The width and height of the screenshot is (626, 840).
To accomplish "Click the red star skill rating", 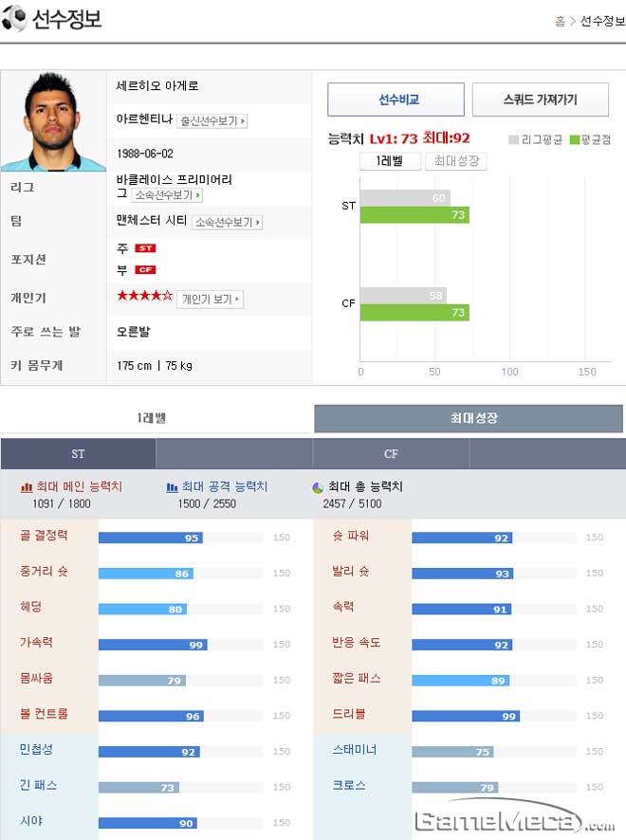I will point(145,296).
